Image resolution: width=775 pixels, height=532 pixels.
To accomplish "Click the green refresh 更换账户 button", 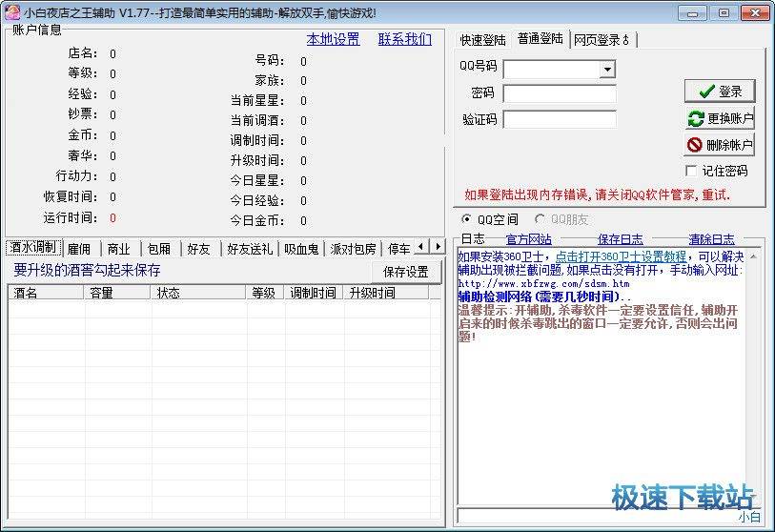I will point(720,119).
